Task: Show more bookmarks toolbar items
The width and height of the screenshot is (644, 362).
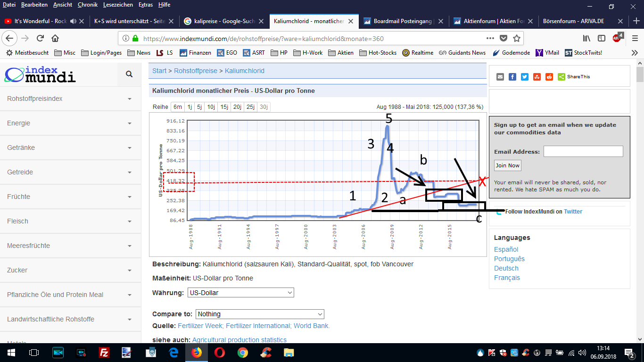Action: pyautogui.click(x=635, y=53)
